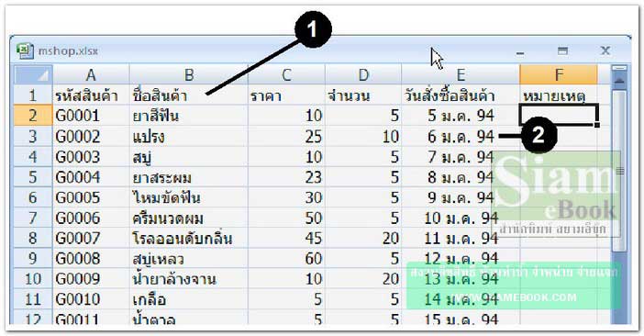Screen dimensions: 644x336
Task: Click cell with price 45
Action: click(286, 239)
